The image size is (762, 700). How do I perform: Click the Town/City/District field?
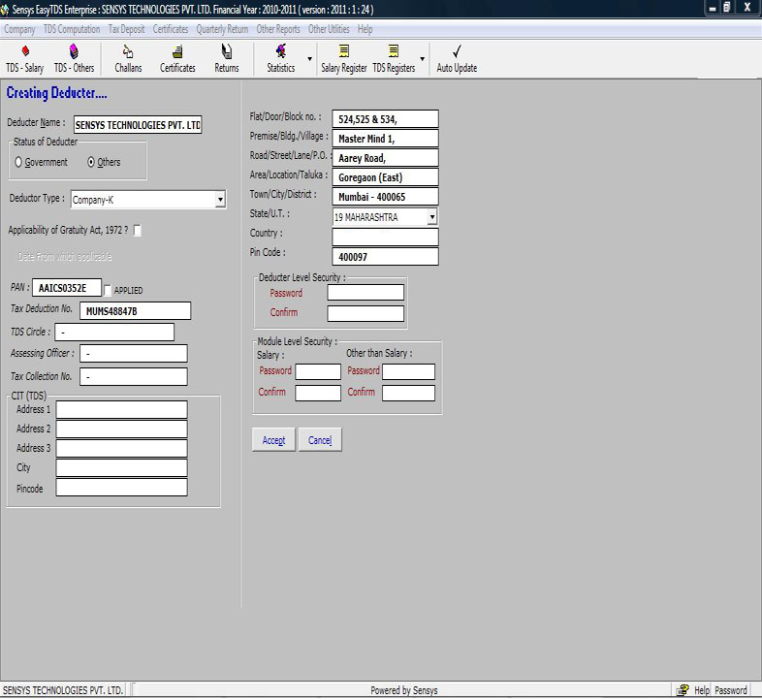click(386, 197)
